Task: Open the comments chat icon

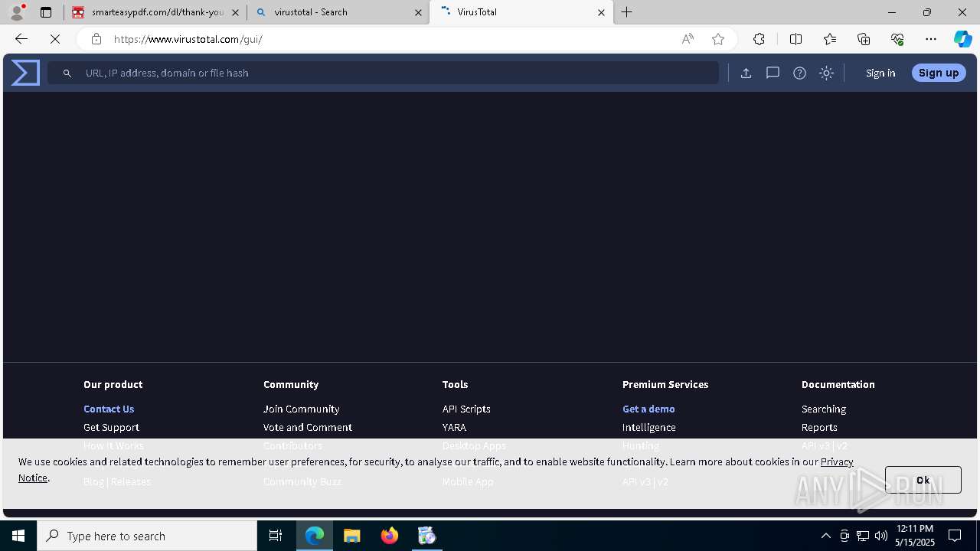Action: [x=773, y=73]
